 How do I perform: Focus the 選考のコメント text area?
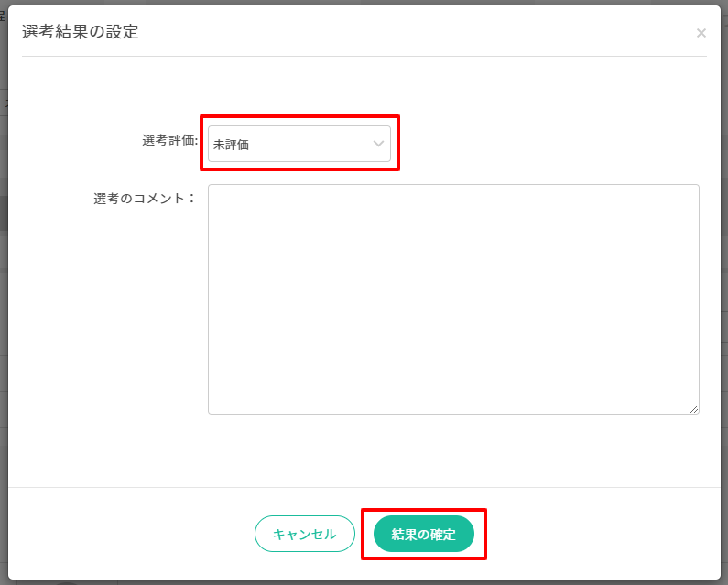453,298
